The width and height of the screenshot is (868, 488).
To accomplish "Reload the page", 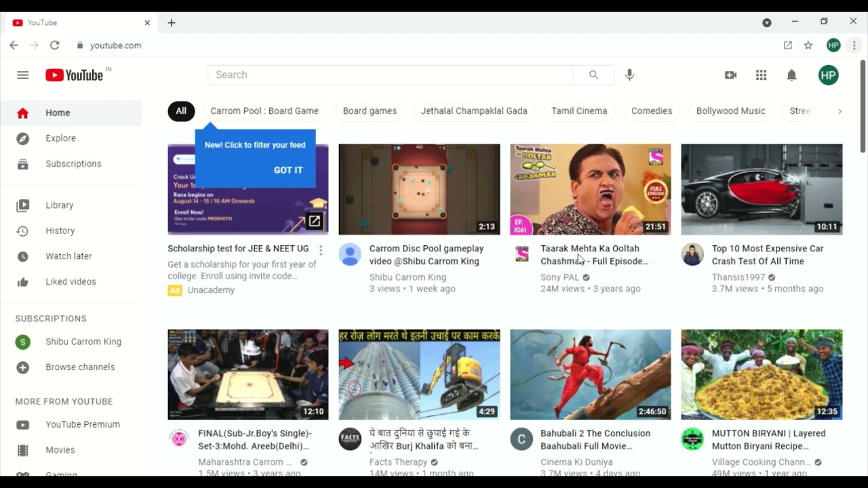I will point(55,45).
